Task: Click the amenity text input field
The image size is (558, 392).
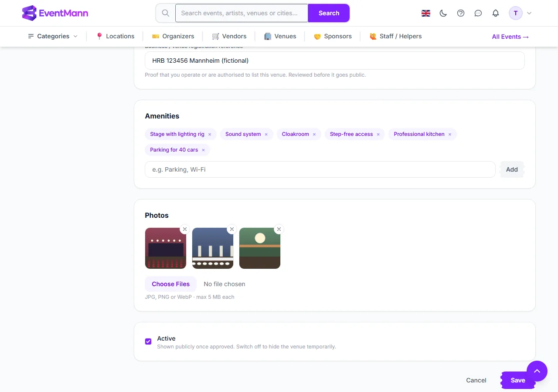Action: tap(320, 169)
